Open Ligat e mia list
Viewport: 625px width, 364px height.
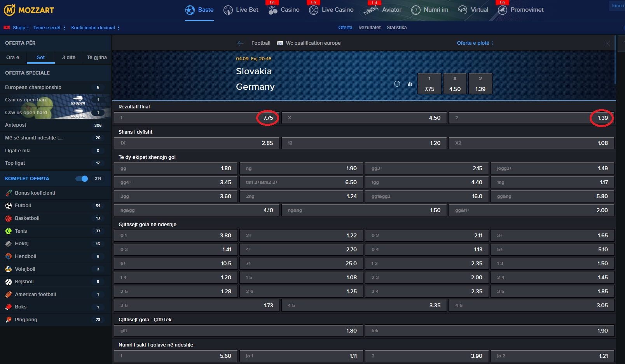click(55, 151)
